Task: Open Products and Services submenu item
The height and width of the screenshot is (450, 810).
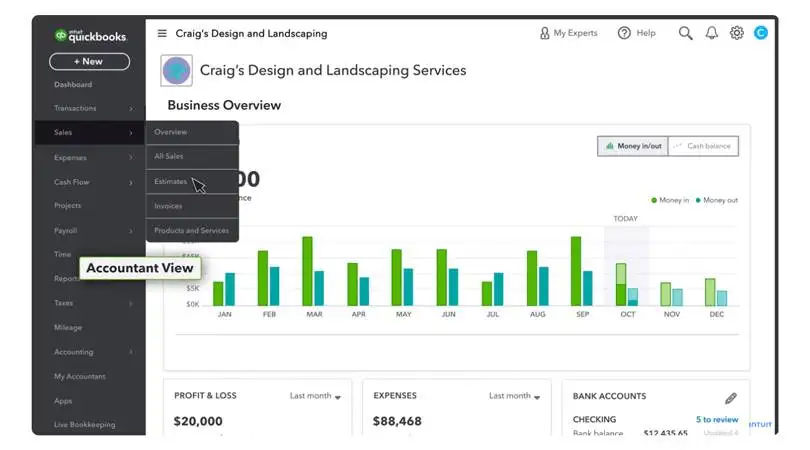Action: (192, 230)
